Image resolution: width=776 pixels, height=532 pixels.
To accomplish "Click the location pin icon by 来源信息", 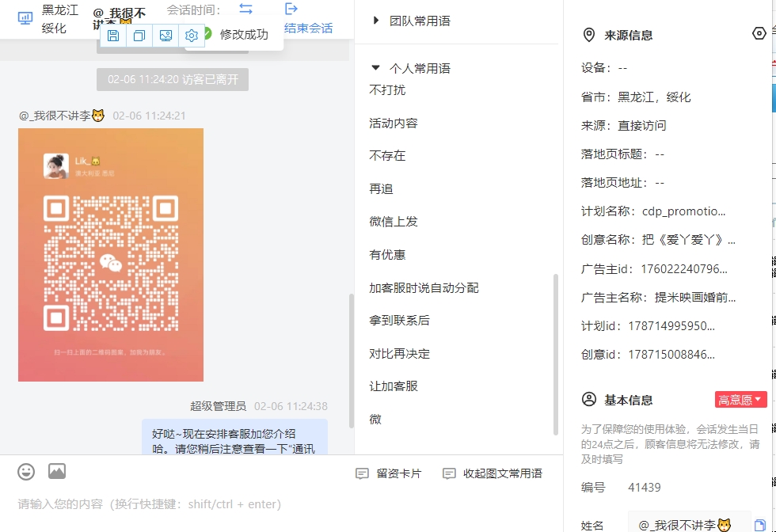I will coord(589,35).
